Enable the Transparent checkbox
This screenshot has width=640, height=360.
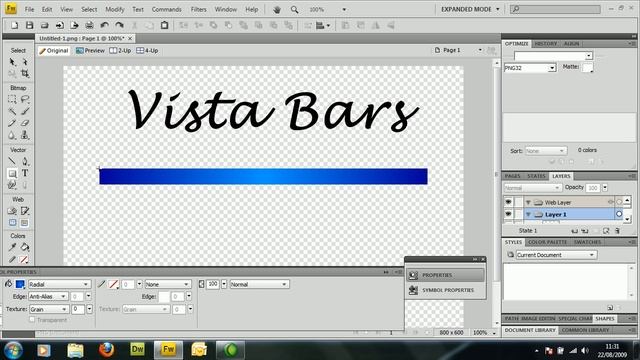coord(32,320)
